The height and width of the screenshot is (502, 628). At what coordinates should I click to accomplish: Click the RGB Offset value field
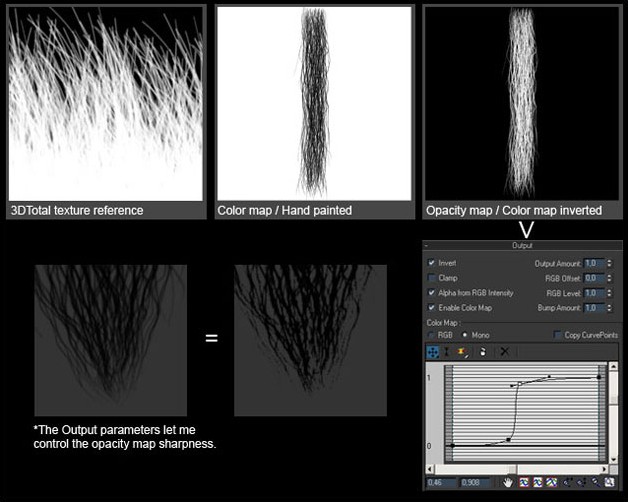pyautogui.click(x=594, y=278)
